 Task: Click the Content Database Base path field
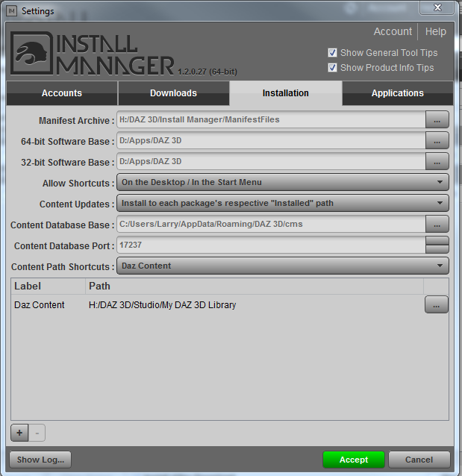coord(271,224)
